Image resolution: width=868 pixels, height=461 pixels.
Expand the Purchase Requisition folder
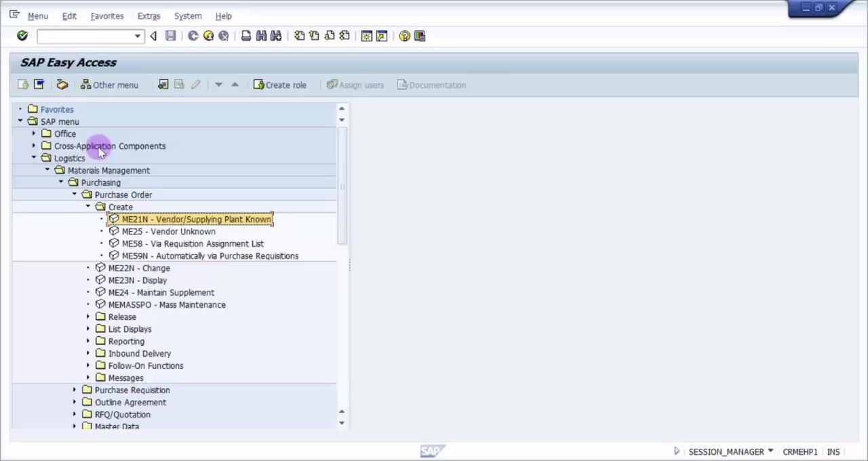[75, 390]
